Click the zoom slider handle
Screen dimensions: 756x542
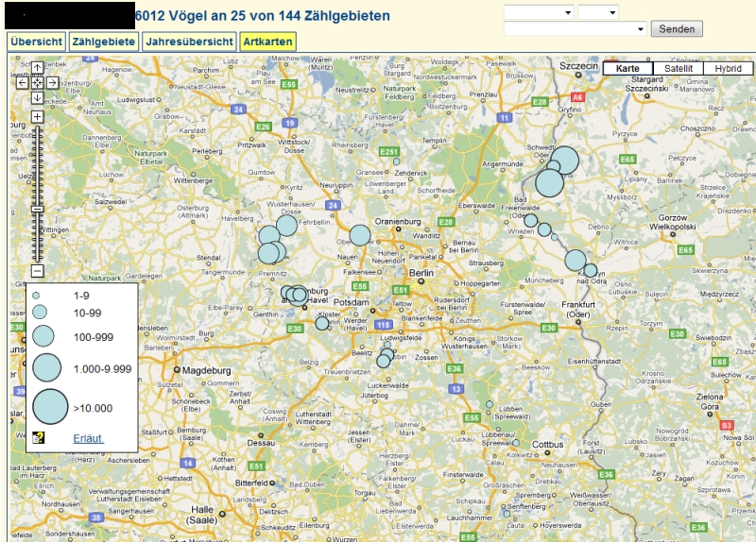pos(37,209)
